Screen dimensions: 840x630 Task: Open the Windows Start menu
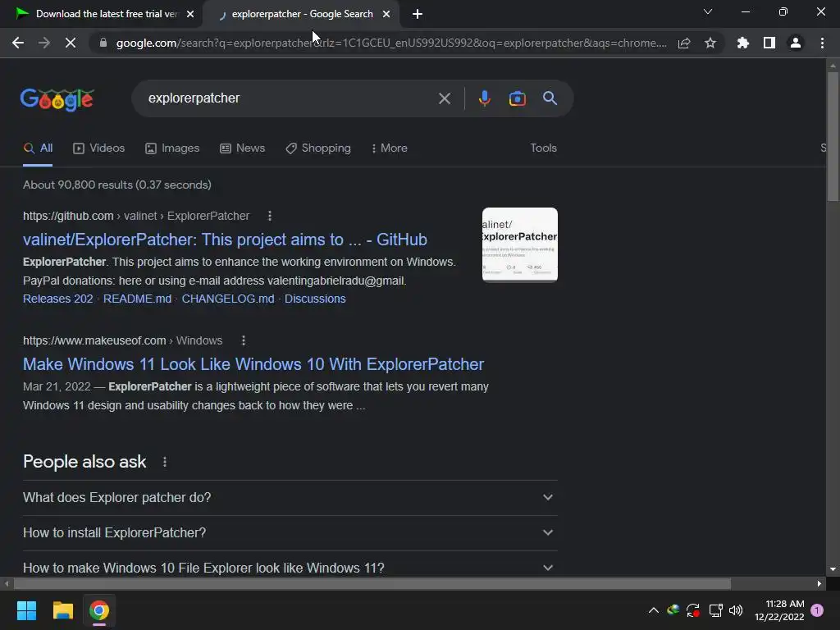click(26, 610)
